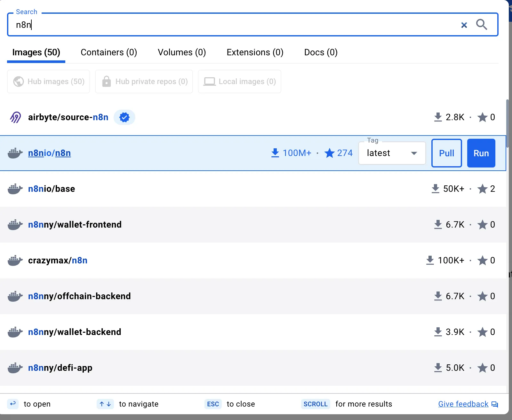Select the n8nny/defi-app result

coord(253,368)
